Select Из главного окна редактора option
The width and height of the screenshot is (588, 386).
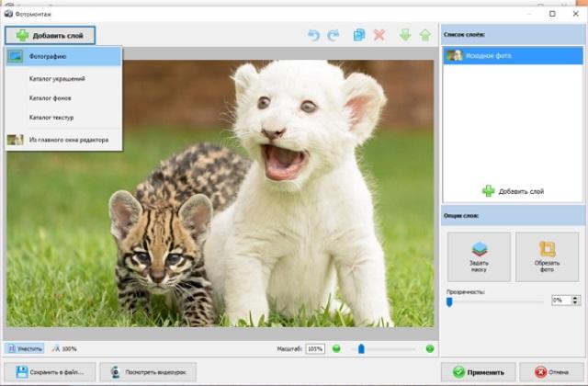click(63, 140)
